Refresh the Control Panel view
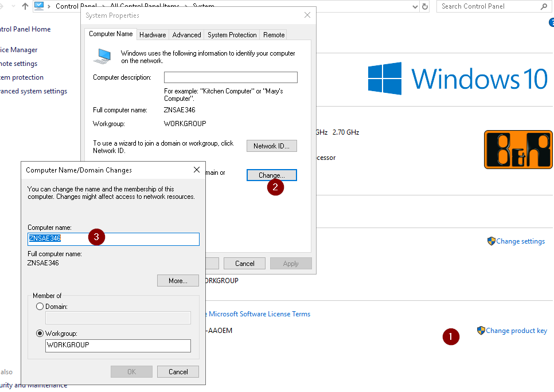 click(x=425, y=6)
